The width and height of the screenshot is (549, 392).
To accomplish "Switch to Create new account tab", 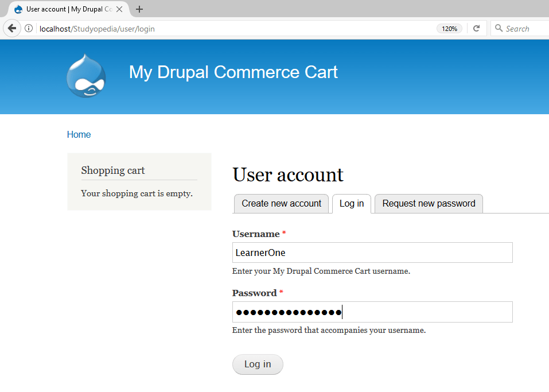I will point(281,204).
